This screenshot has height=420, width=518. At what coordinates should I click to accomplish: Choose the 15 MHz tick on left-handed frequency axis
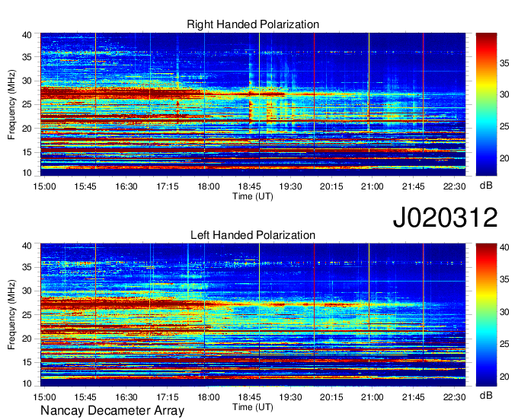tap(27, 362)
